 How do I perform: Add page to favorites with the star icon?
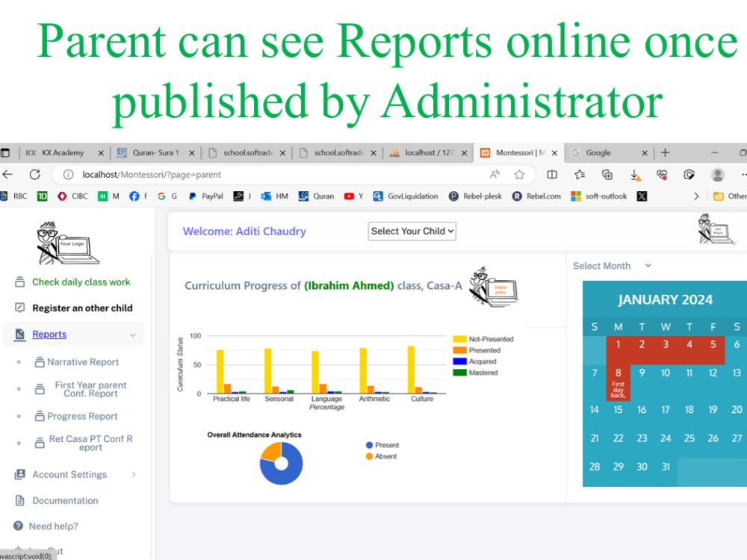(x=519, y=175)
